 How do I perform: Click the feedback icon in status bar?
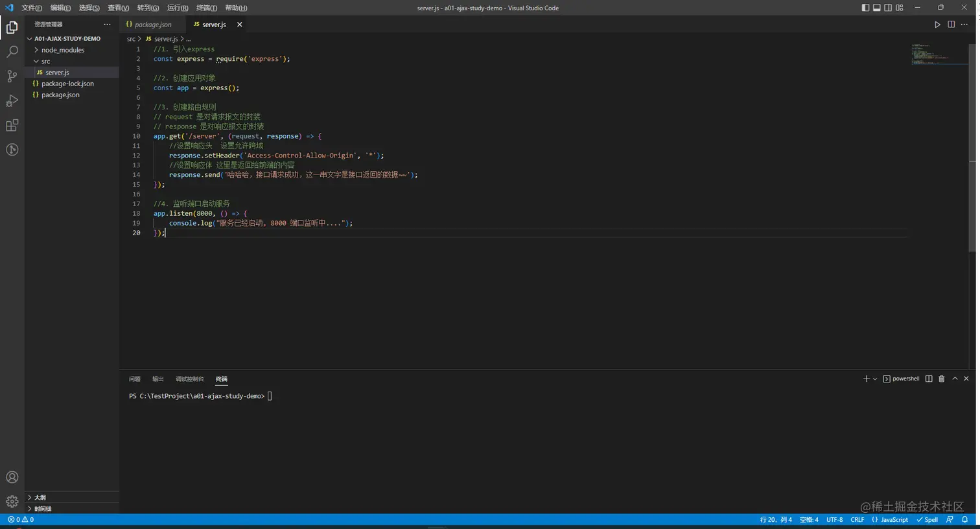(950, 520)
